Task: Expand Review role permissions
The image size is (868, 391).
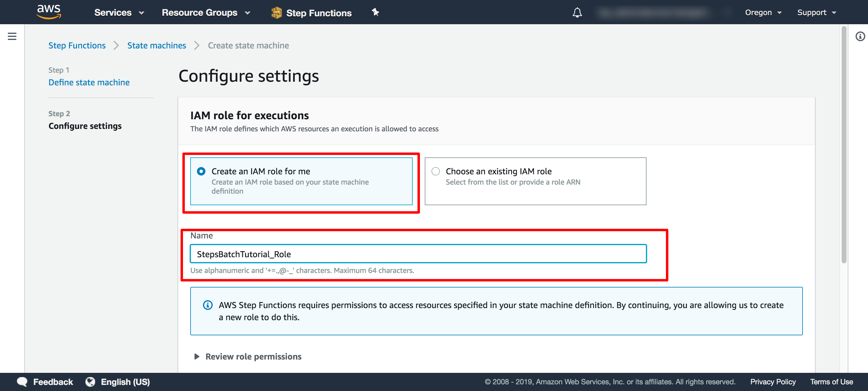Action: click(x=248, y=357)
